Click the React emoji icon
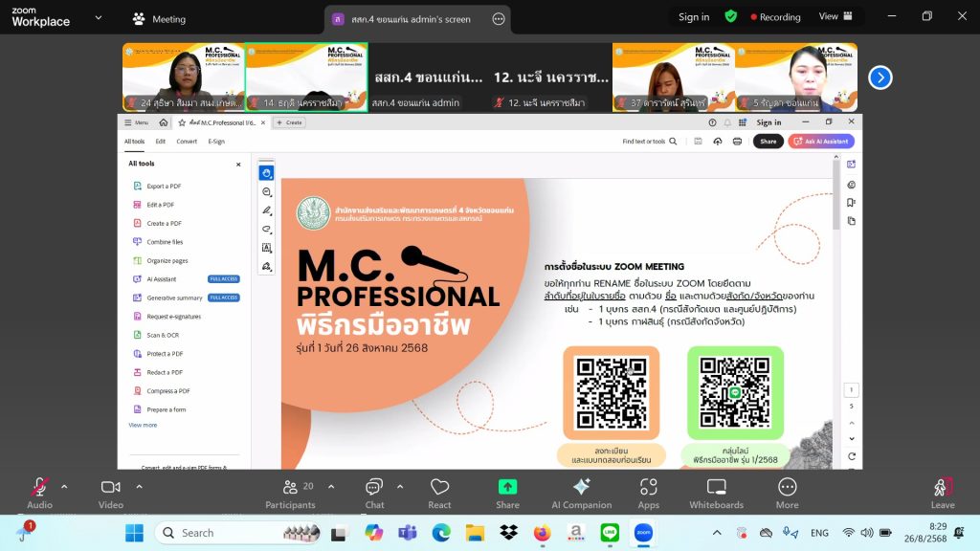The width and height of the screenshot is (980, 551). coord(439,492)
